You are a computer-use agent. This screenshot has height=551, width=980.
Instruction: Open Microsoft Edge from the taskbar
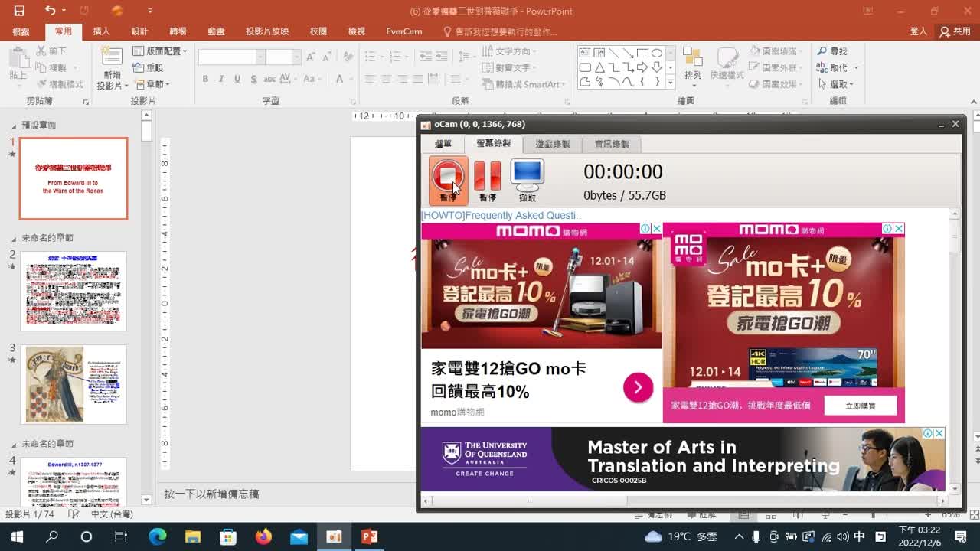(157, 536)
